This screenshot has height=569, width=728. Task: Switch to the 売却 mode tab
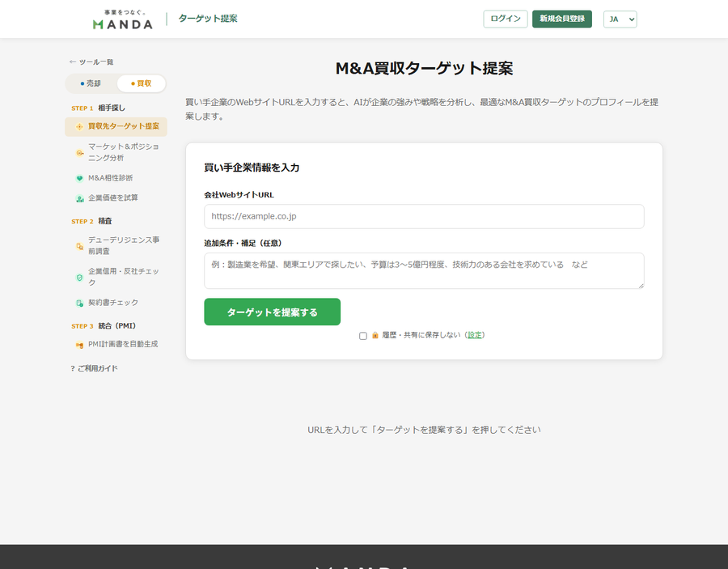click(91, 83)
